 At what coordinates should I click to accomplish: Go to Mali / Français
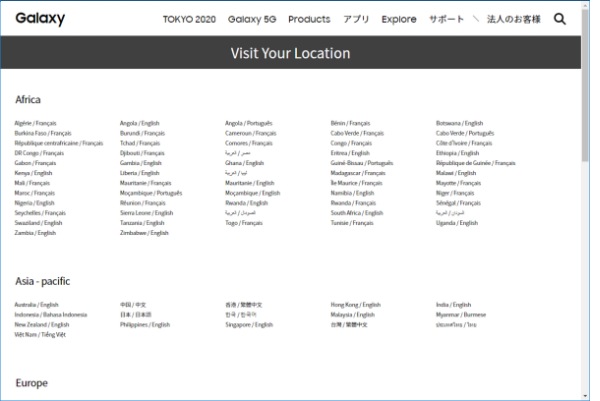[x=32, y=183]
